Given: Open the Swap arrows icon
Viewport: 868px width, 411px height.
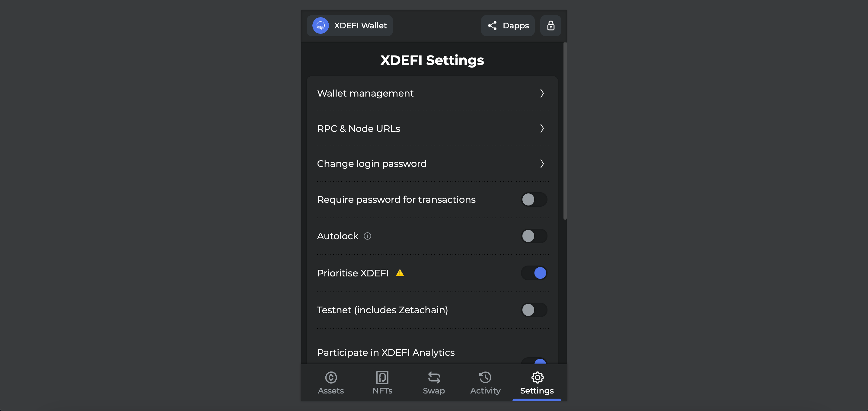Looking at the screenshot, I should 434,378.
